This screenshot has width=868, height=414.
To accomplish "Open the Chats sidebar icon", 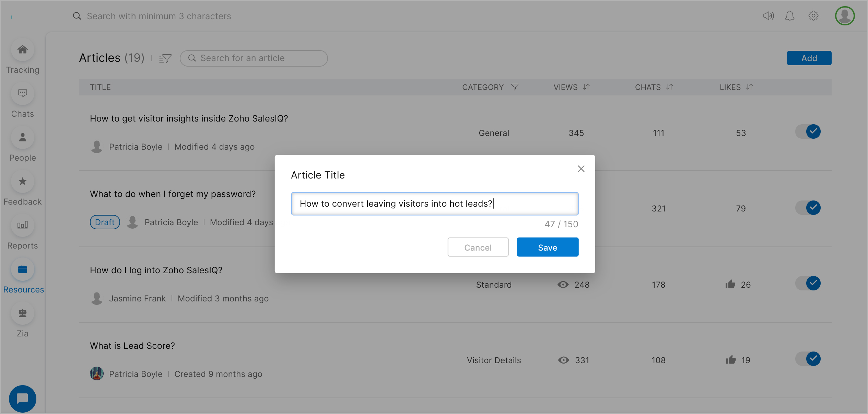I will pos(23,93).
